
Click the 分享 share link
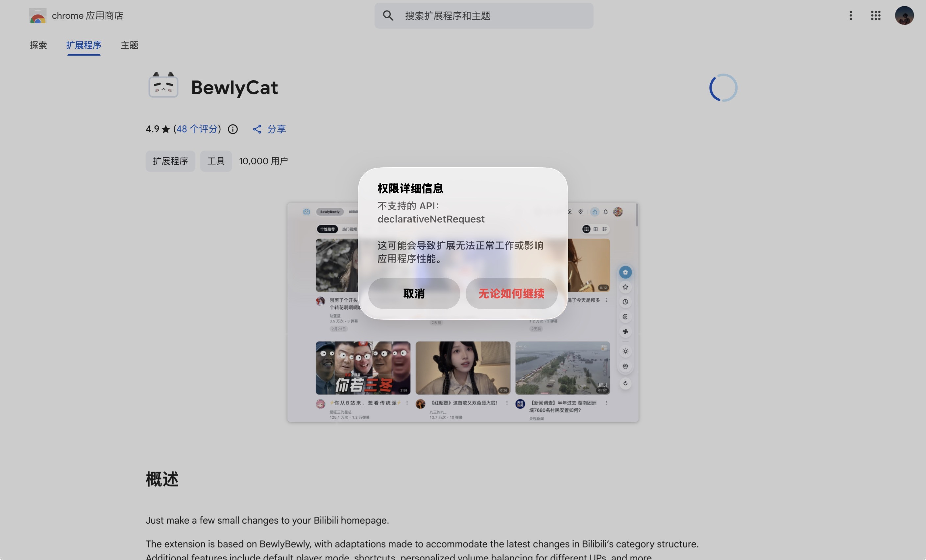(x=276, y=129)
